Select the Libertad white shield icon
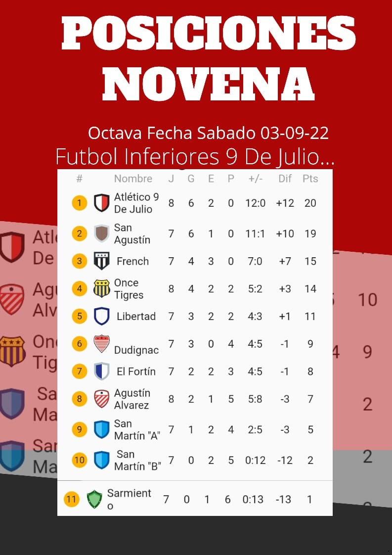This screenshot has height=555, width=392. click(x=101, y=316)
